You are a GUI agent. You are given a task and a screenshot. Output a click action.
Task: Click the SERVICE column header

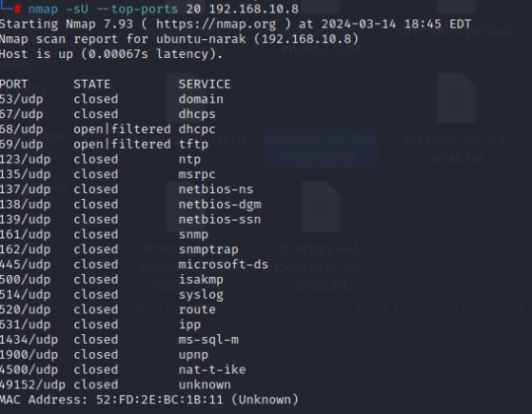(205, 84)
